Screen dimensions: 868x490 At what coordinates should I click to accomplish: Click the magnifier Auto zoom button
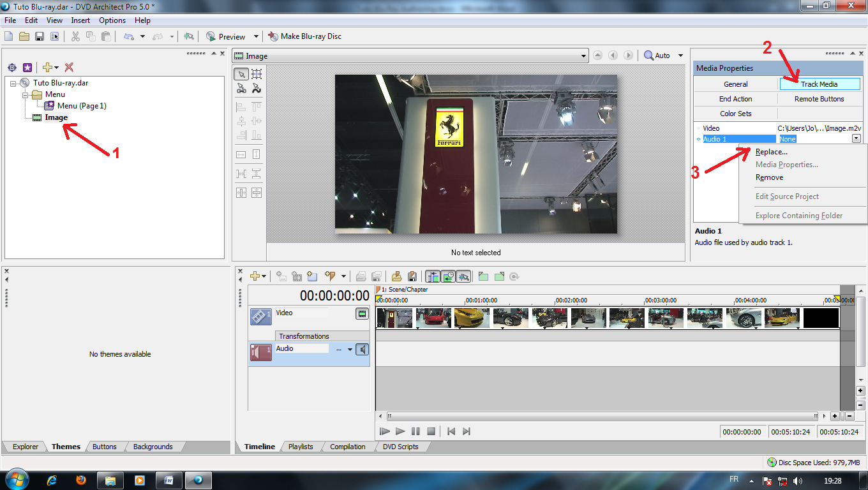point(657,56)
